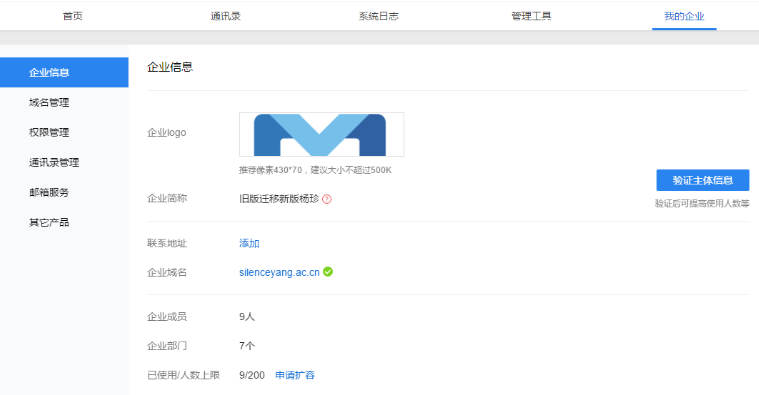
Task: Click the 验证主体信息 button
Action: tap(703, 180)
